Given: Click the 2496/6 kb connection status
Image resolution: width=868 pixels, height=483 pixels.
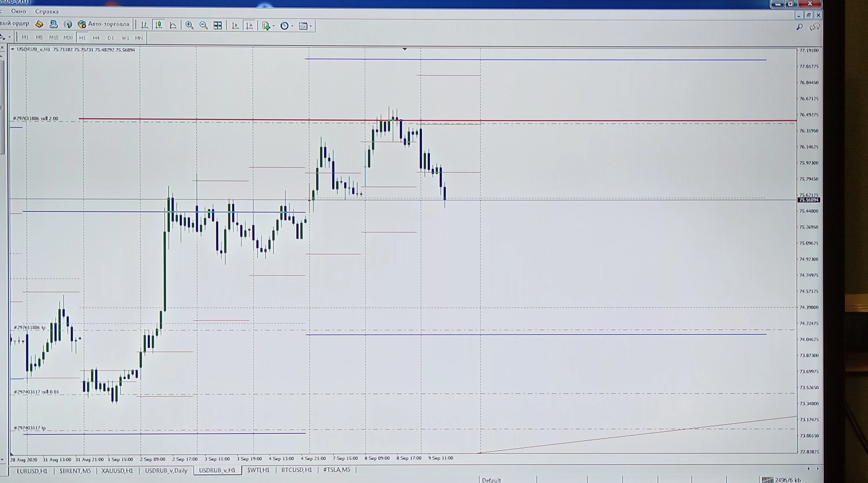Looking at the screenshot, I should tap(781, 480).
